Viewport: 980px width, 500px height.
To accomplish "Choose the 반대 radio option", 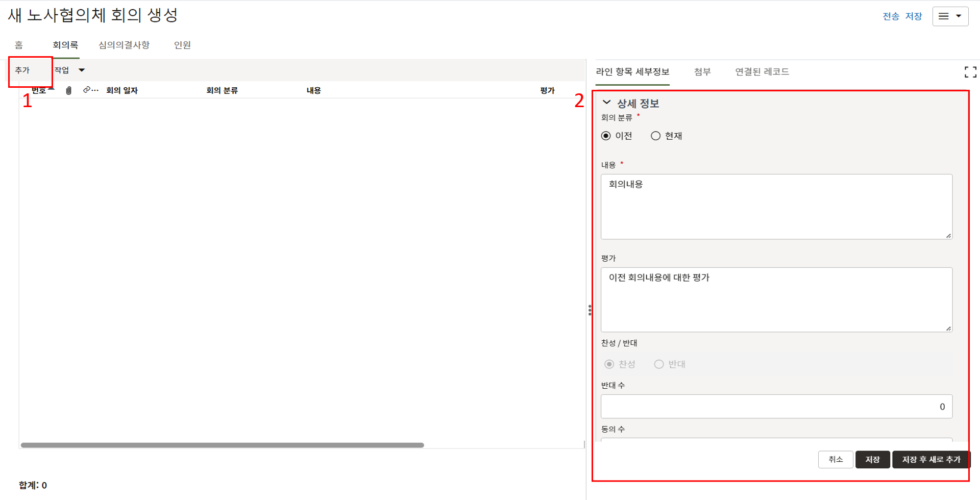I will [659, 364].
